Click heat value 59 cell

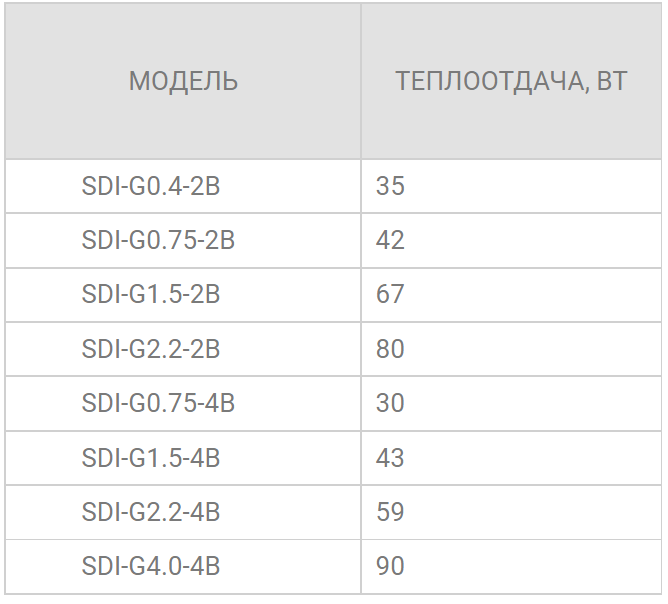click(390, 512)
